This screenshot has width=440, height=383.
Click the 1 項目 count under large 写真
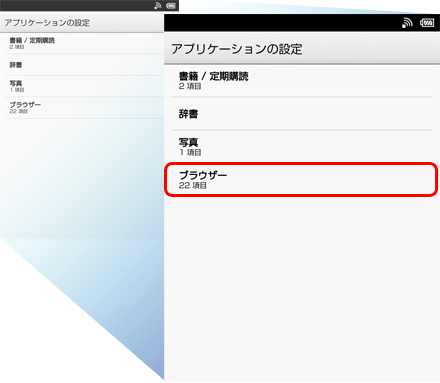190,152
